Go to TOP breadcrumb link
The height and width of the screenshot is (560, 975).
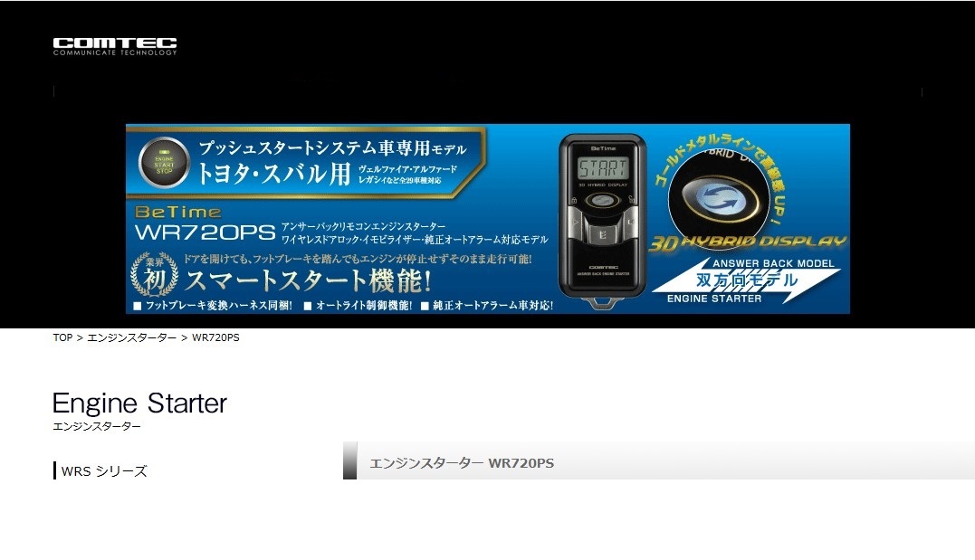coord(62,337)
